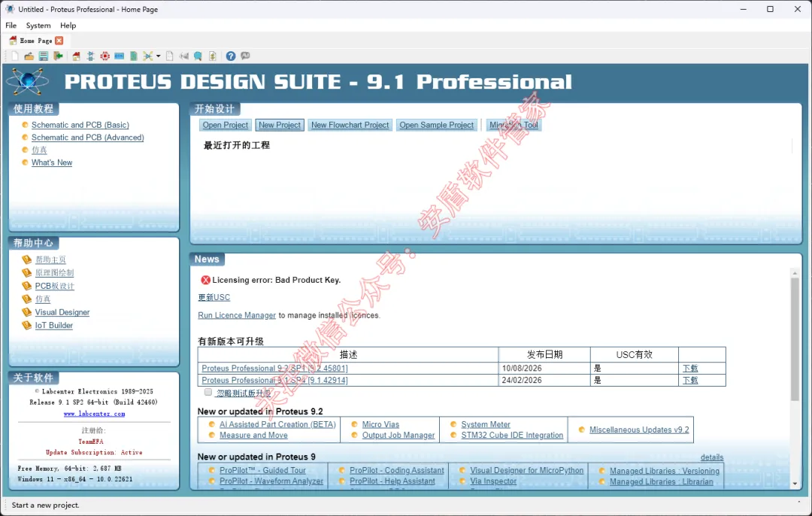812x516 pixels.
Task: Click 下载 for the 10/08/2026 release
Action: (690, 368)
